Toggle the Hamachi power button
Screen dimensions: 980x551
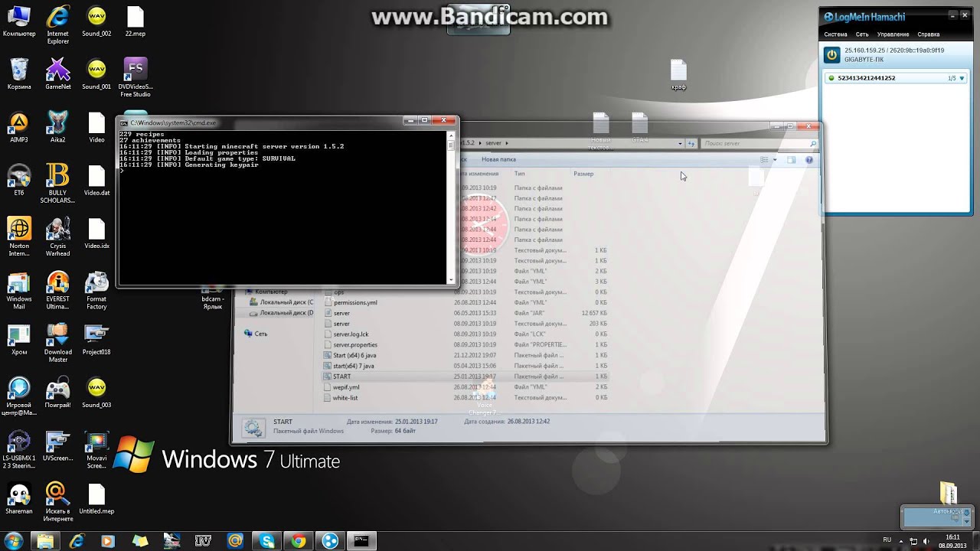831,54
